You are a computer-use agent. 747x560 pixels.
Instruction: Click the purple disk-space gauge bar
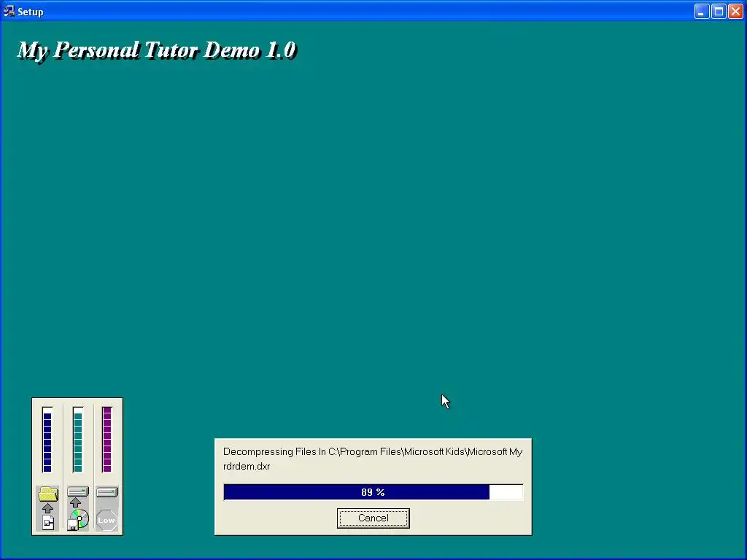pos(107,440)
